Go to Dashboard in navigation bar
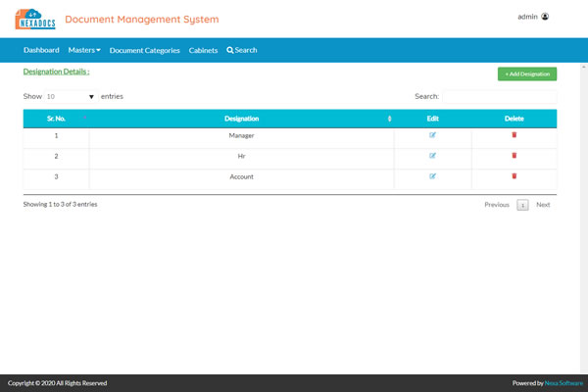Viewport: 588px width, 392px height. [x=41, y=50]
